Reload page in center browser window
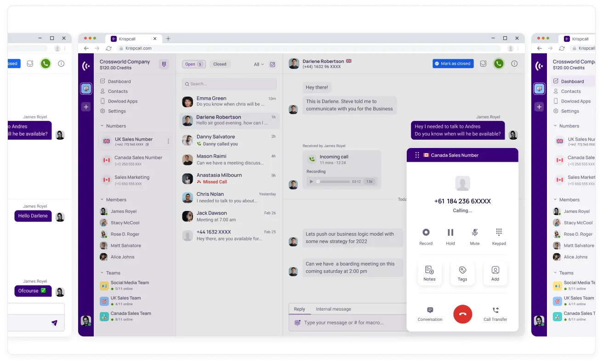 [x=108, y=48]
